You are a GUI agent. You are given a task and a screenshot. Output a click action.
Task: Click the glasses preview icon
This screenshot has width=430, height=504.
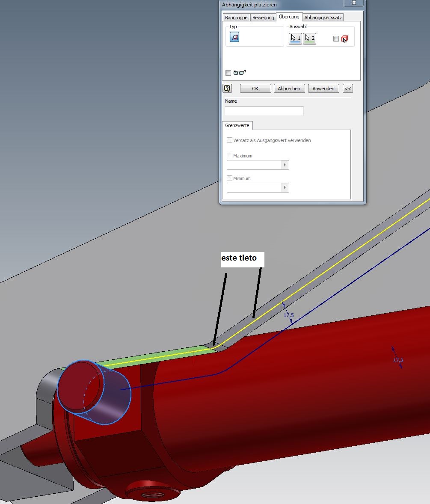point(240,73)
